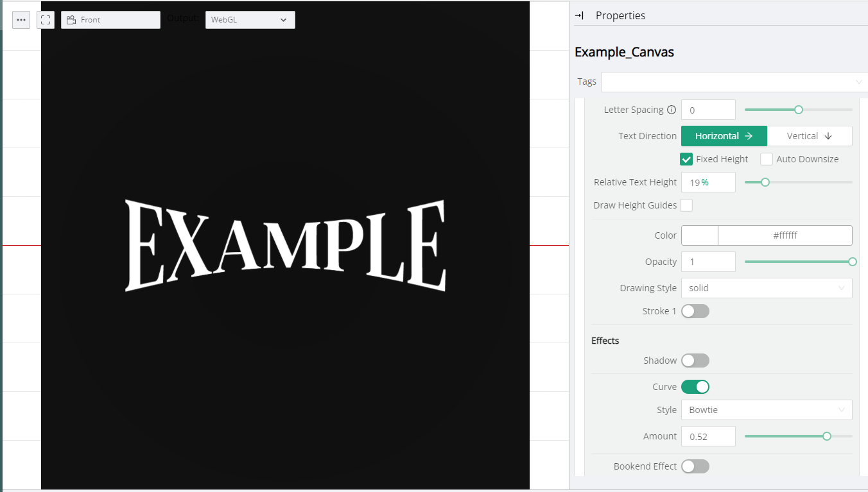Turn on the Shadow effect toggle
This screenshot has width=868, height=492.
click(x=695, y=361)
